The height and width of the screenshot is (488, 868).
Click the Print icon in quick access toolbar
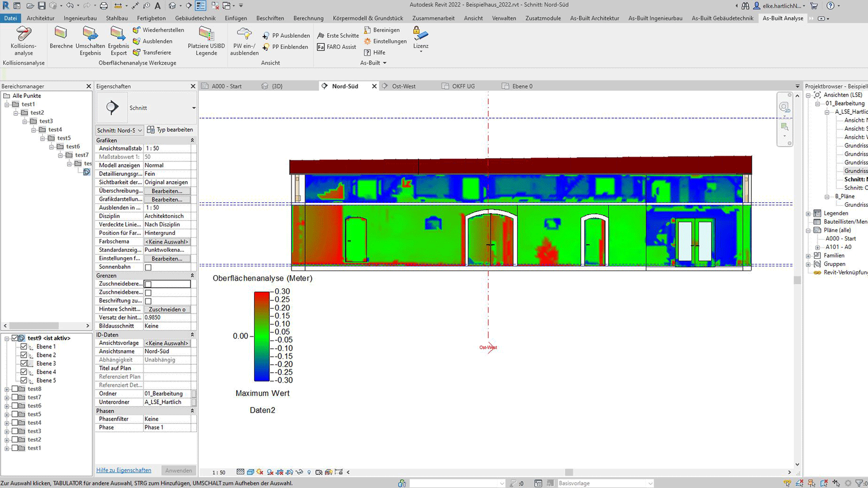point(104,5)
